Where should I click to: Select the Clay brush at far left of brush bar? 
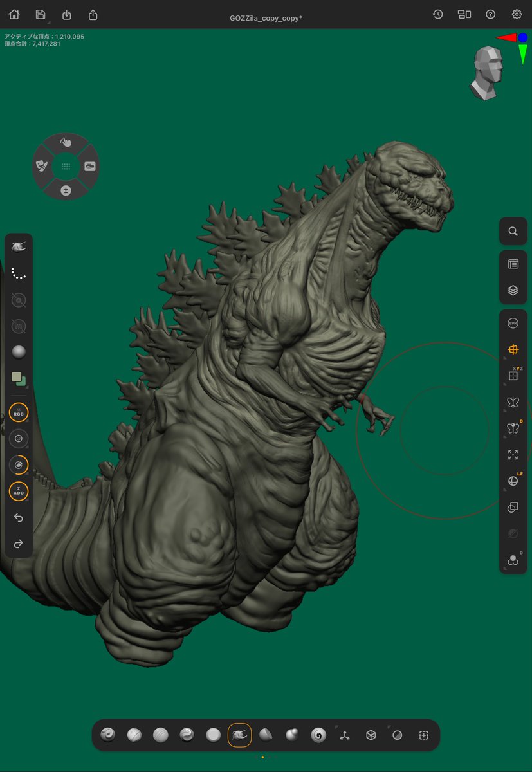(x=107, y=734)
